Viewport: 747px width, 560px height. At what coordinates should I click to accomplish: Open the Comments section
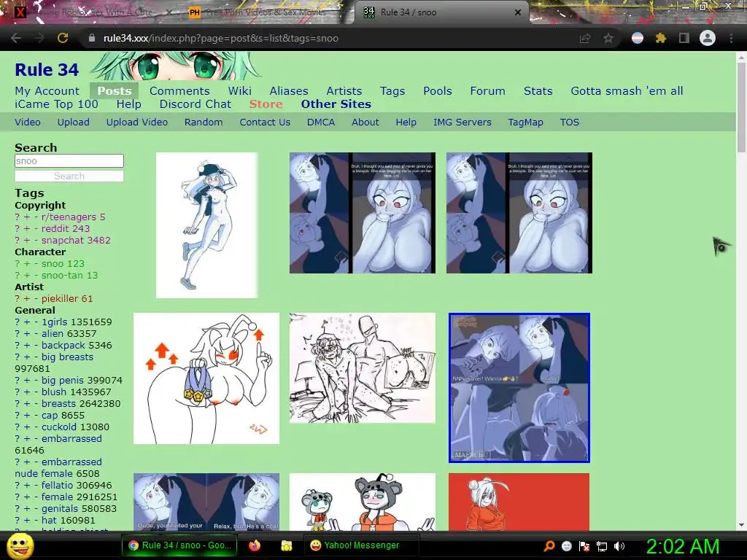(x=179, y=91)
